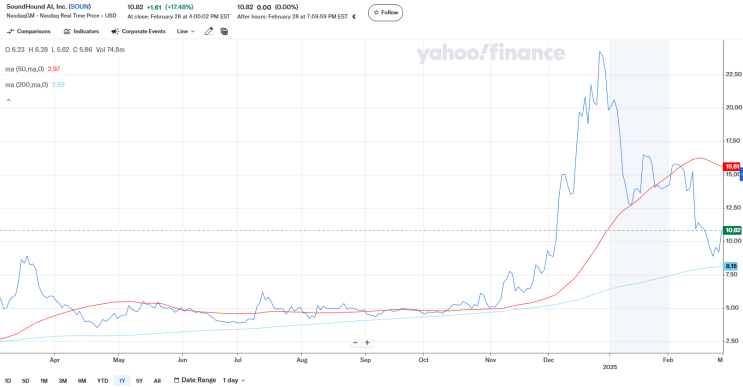Open the Line chart type dropdown
This screenshot has height=387, width=743.
(185, 31)
